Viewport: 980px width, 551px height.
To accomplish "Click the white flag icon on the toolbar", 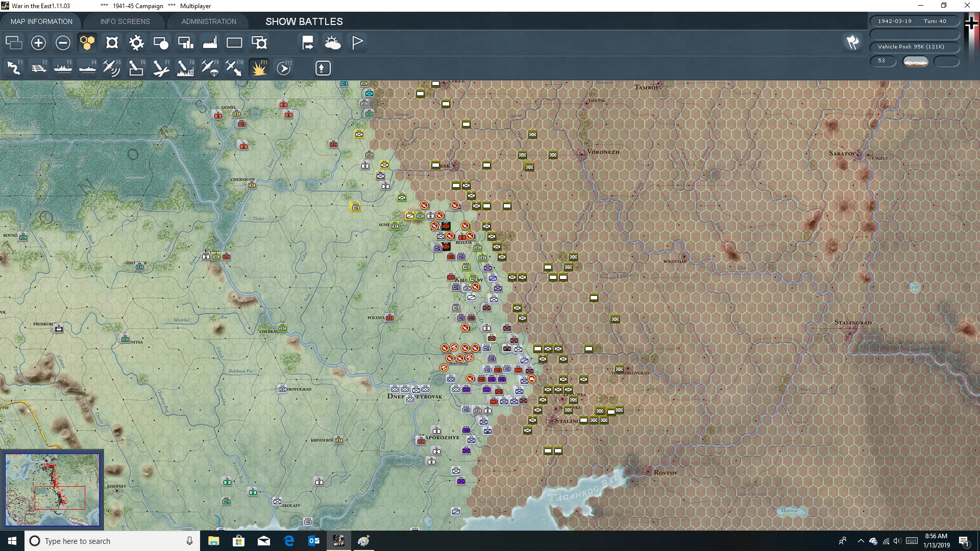I will 356,43.
